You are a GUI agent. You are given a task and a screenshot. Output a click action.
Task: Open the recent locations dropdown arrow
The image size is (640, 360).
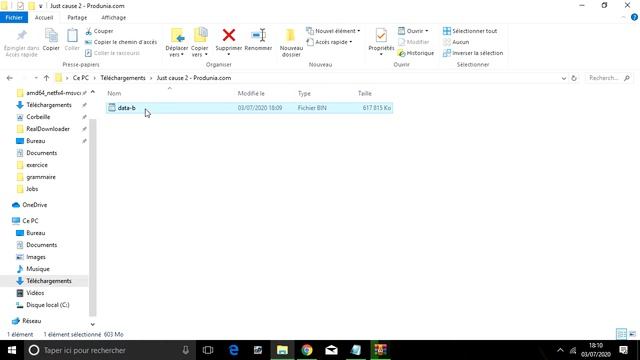click(36, 78)
